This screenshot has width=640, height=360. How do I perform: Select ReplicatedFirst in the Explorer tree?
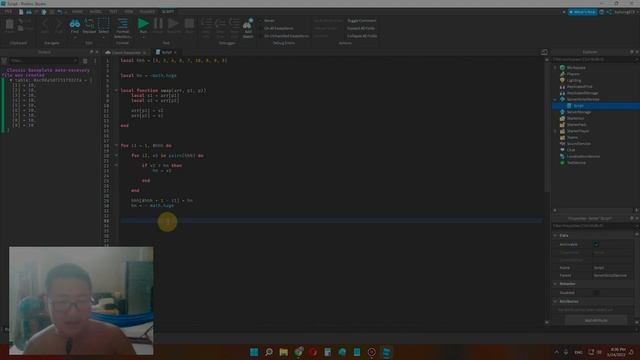pos(579,87)
